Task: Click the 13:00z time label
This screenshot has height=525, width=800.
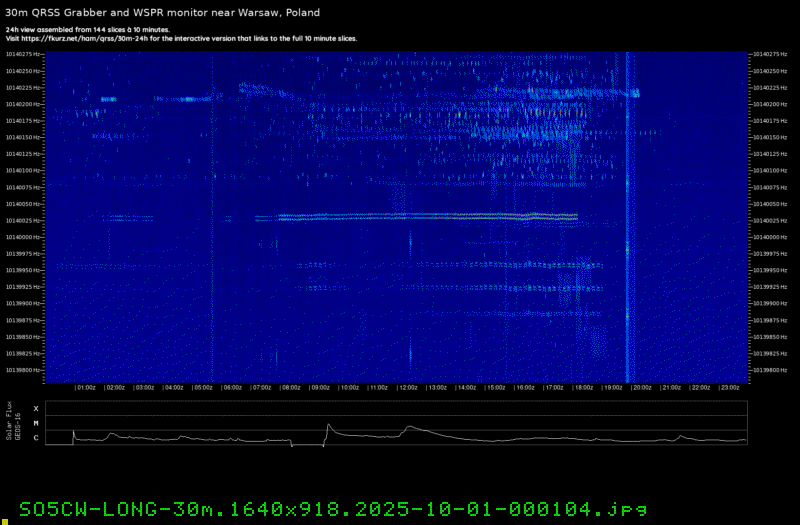Action: coord(437,388)
